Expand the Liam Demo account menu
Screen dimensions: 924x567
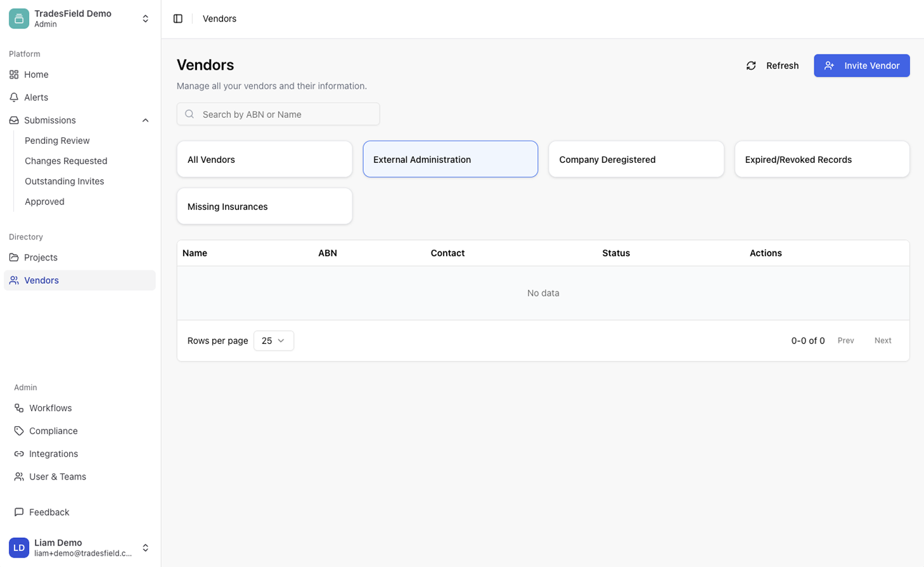[145, 547]
